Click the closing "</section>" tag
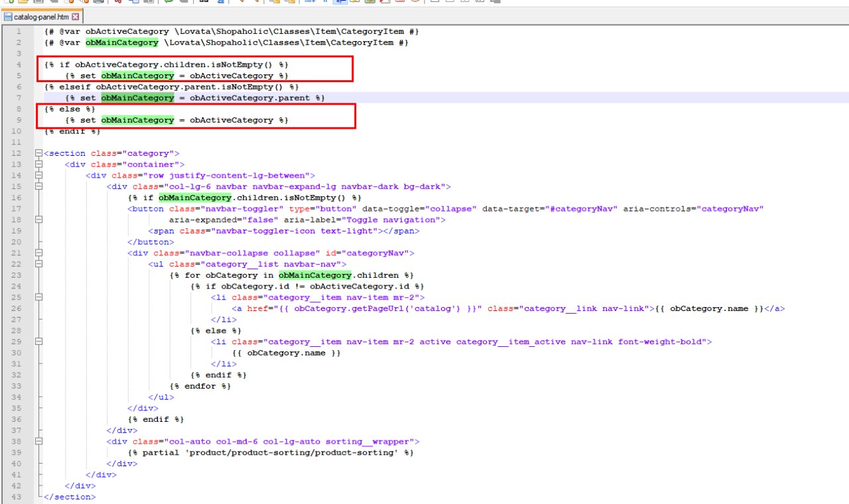Image resolution: width=849 pixels, height=504 pixels. (70, 497)
